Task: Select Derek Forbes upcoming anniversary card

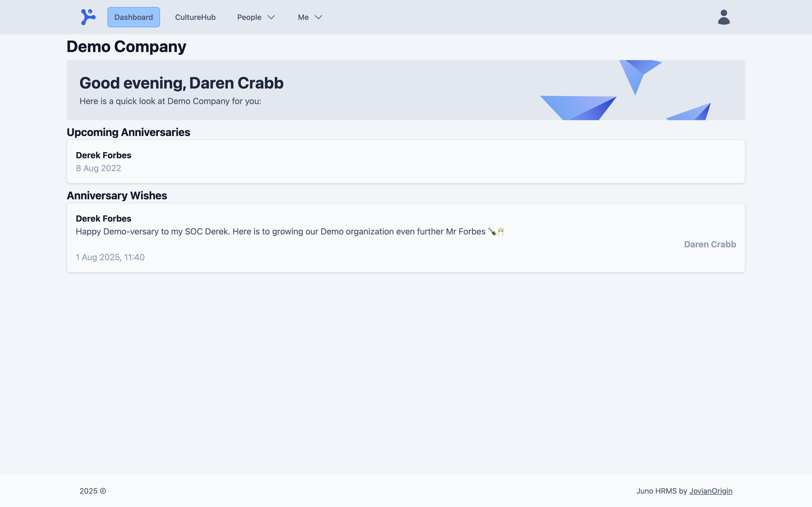Action: click(x=406, y=161)
